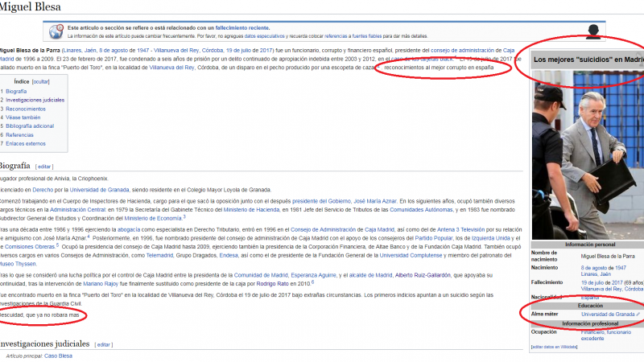The image size is (644, 362).
Task: Open the 'alcalde de Madrid' link
Action: [x=370, y=275]
